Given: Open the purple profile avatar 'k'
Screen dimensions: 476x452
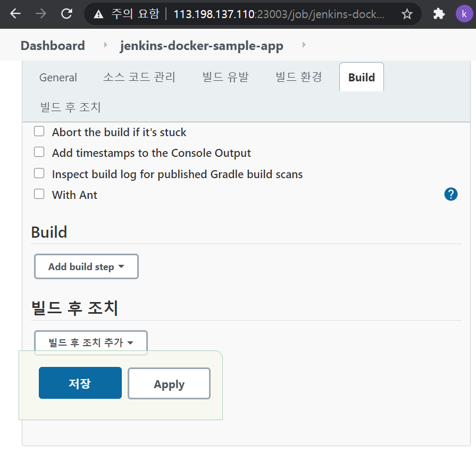Looking at the screenshot, I should [464, 14].
